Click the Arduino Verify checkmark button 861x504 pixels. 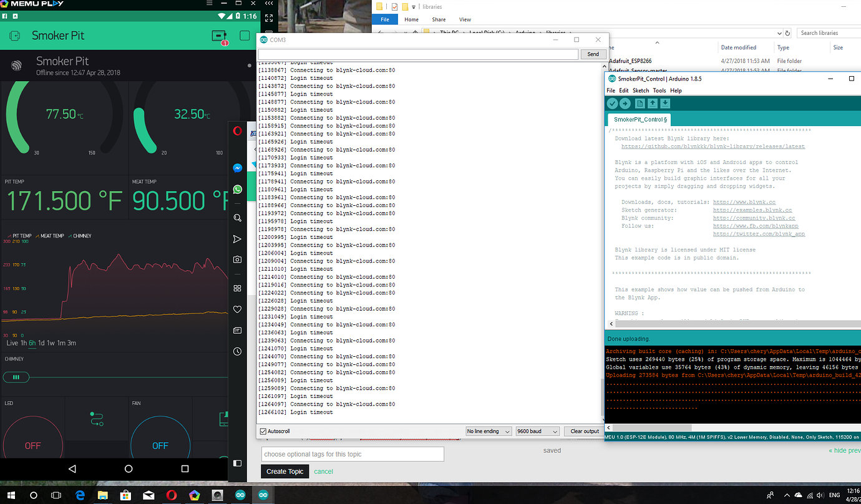[x=612, y=104]
